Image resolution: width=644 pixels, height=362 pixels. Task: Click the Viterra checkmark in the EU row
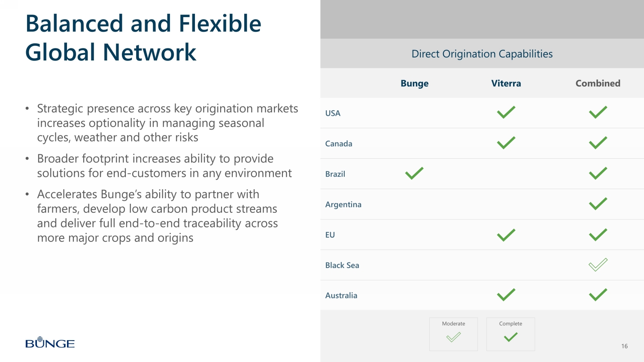pos(506,235)
